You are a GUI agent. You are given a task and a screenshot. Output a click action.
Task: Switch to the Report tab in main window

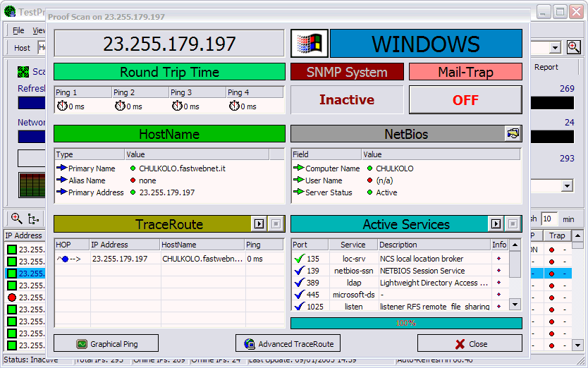tap(546, 67)
